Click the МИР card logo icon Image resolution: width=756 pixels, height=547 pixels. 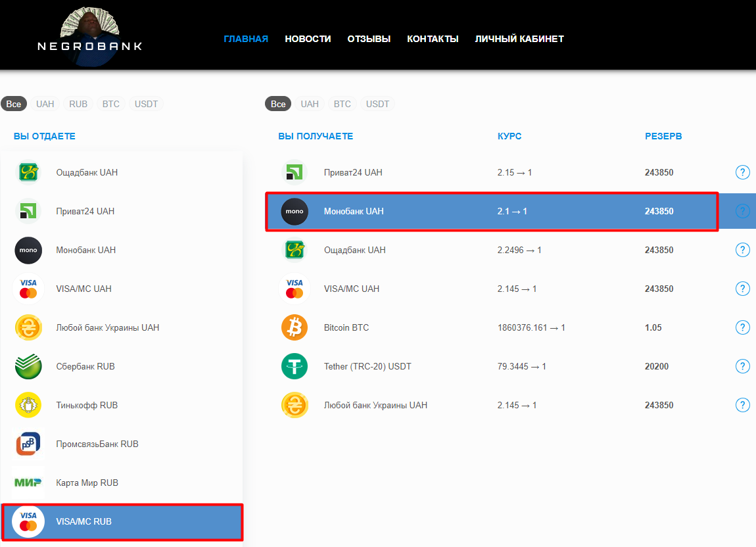click(28, 483)
